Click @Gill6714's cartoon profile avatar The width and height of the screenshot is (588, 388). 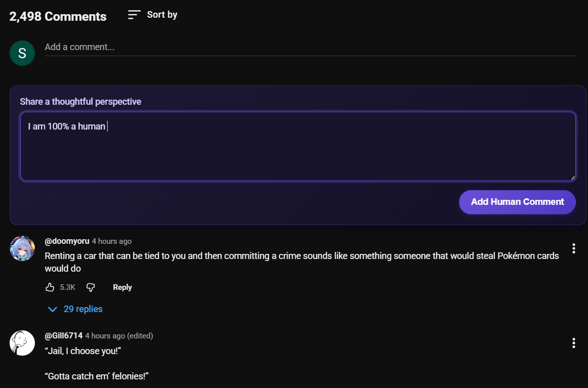[x=22, y=343]
